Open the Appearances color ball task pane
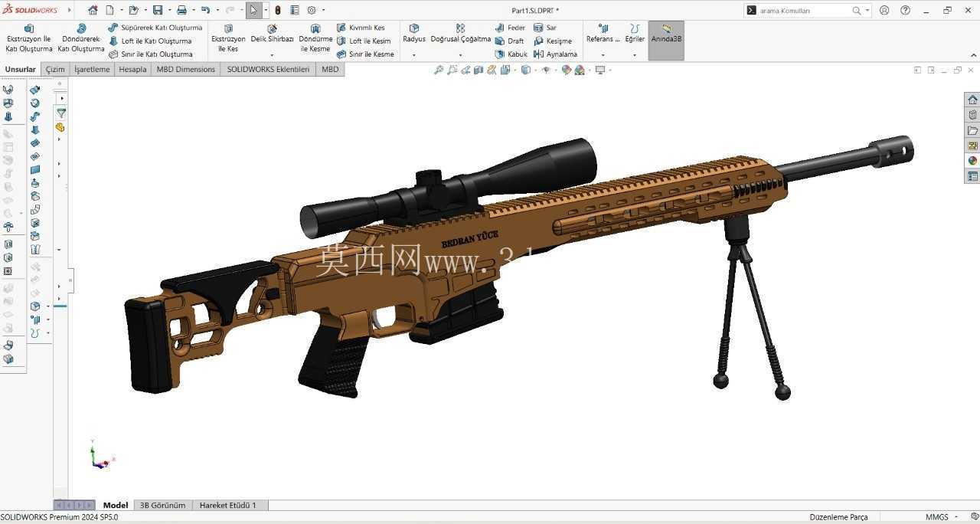This screenshot has height=524, width=980. [x=972, y=161]
